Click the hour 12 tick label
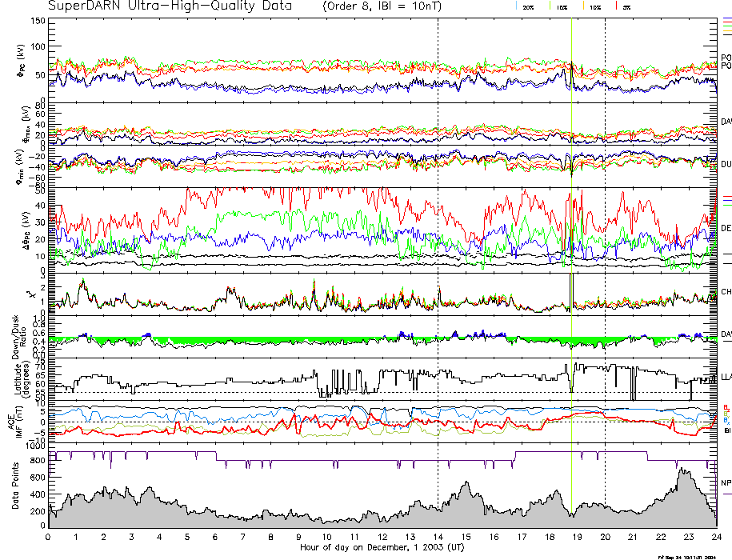 coord(382,537)
